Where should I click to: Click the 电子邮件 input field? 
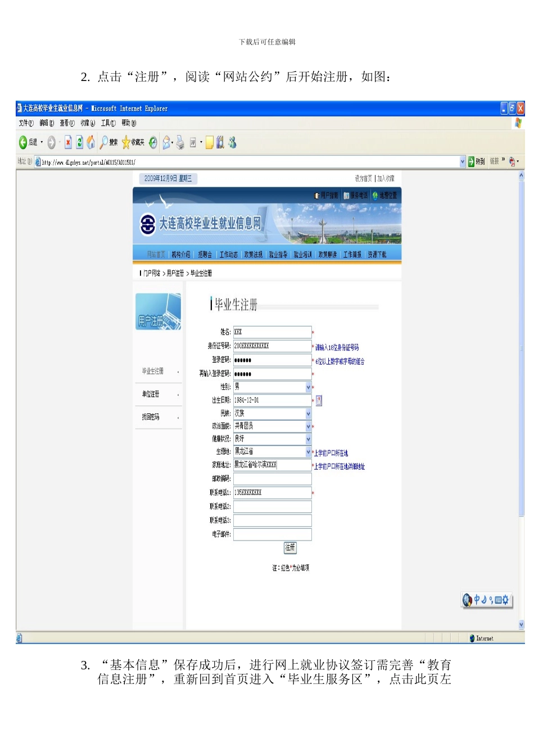point(273,534)
